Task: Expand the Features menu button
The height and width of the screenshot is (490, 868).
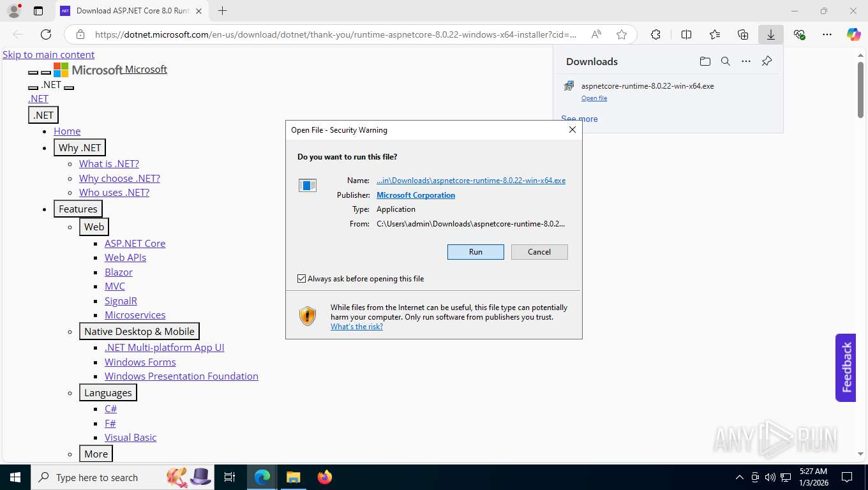Action: click(x=78, y=209)
